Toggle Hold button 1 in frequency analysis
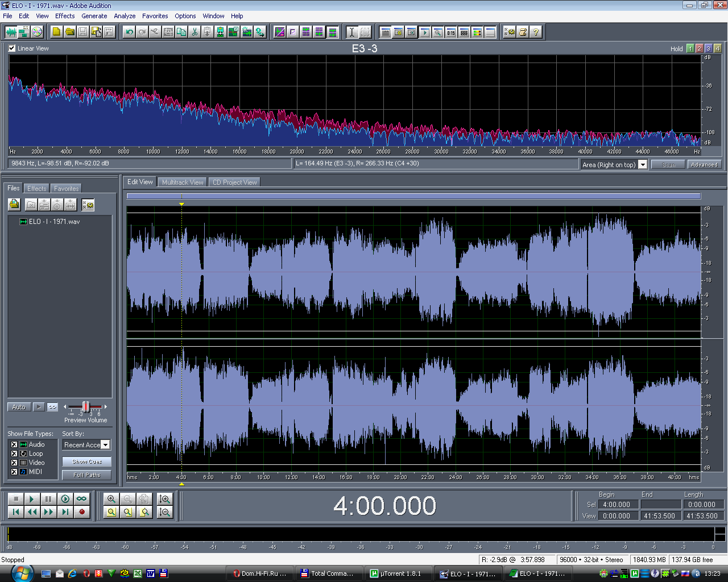 (690, 48)
